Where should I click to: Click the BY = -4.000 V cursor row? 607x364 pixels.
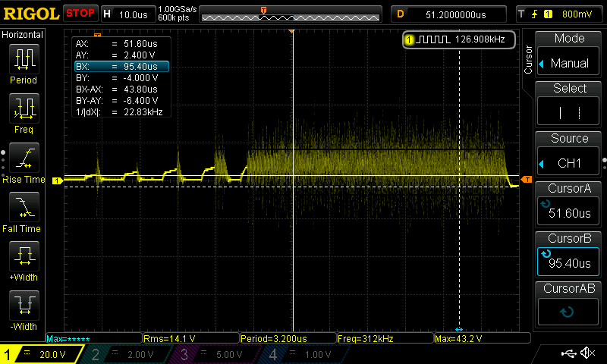[x=121, y=78]
